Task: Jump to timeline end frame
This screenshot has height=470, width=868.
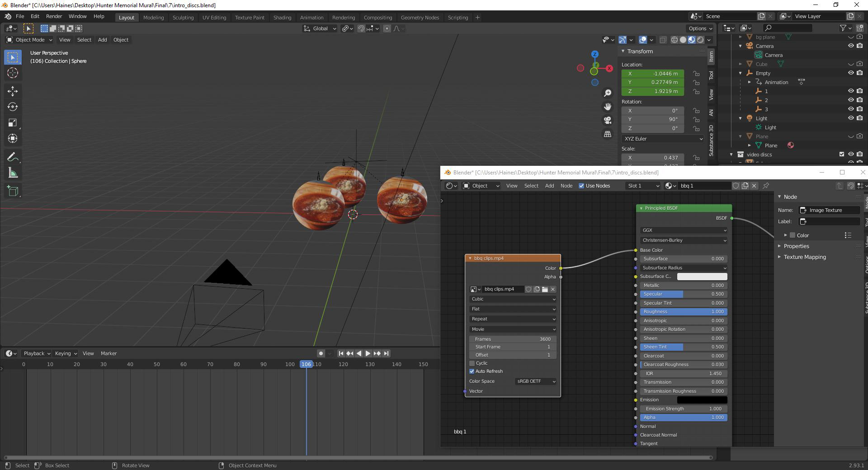Action: pos(386,353)
